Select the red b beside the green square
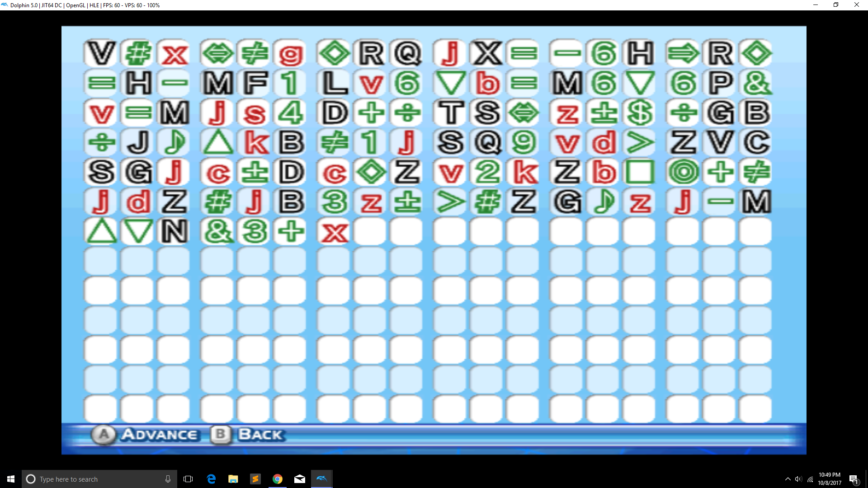 coord(604,172)
